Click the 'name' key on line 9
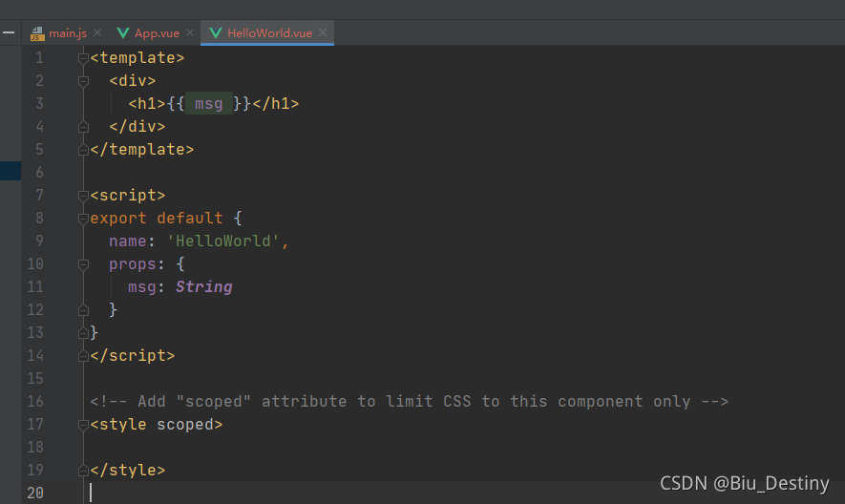 pyautogui.click(x=128, y=241)
